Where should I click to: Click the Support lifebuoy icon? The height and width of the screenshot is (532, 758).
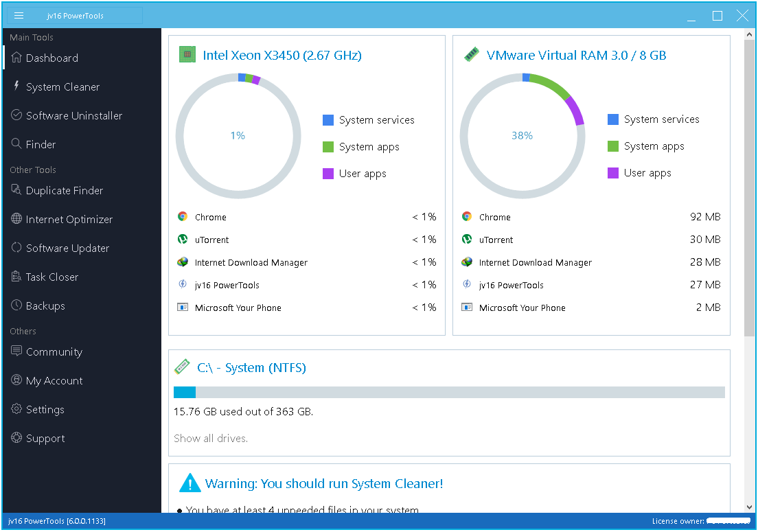point(16,438)
